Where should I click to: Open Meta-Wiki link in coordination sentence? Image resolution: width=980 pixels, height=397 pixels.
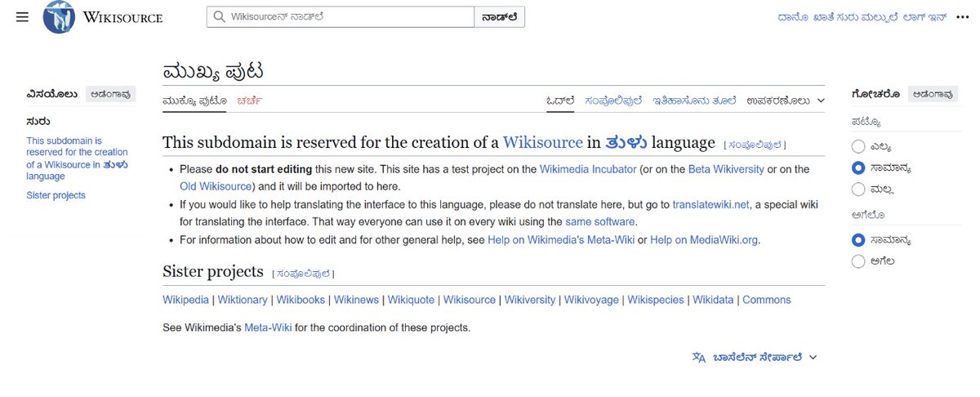tap(269, 328)
